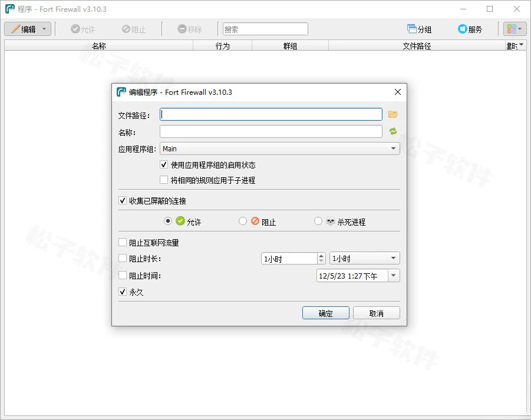Viewport: 531px width, 420px height.
Task: Click the green refresh icon beside 名称
Action: (x=393, y=131)
